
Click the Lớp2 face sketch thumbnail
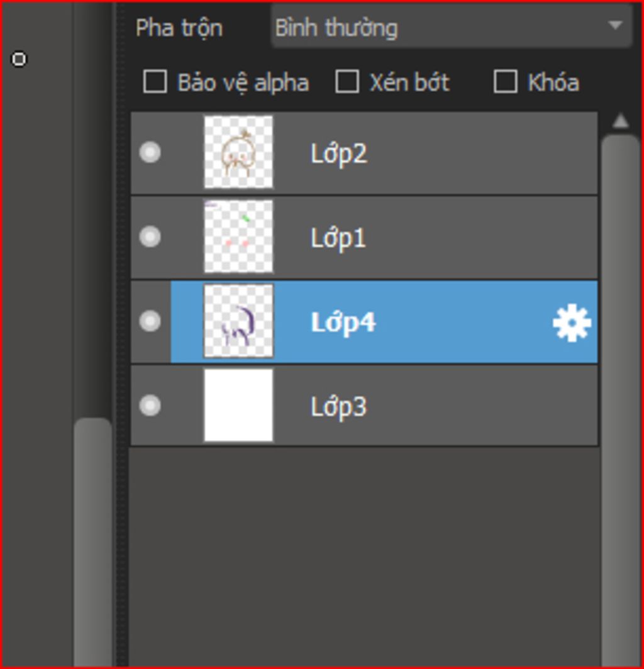pyautogui.click(x=238, y=152)
